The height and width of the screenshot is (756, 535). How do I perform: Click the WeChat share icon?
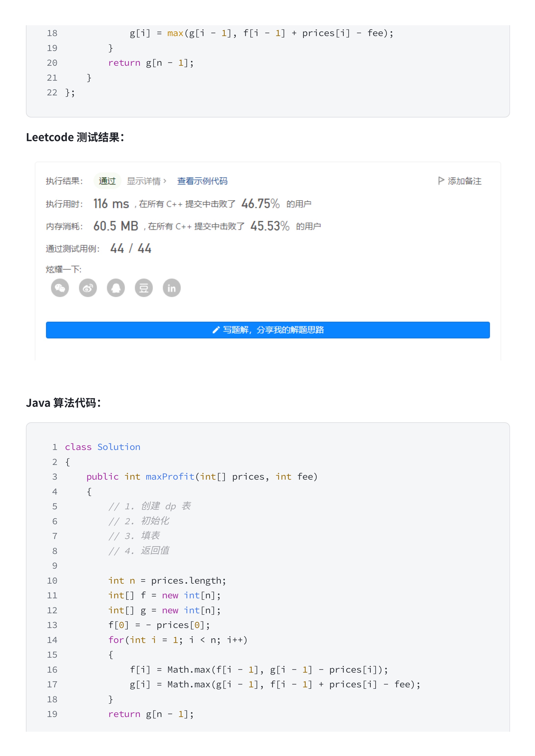60,288
